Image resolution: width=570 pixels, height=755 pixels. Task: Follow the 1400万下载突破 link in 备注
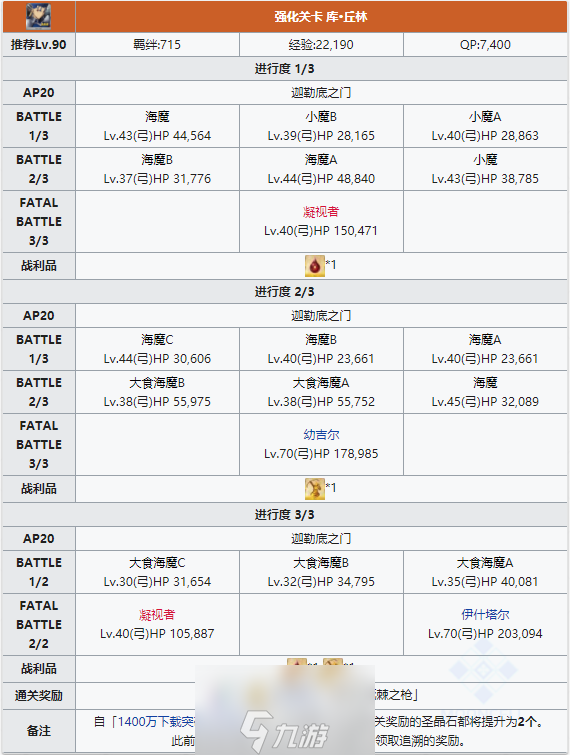155,721
